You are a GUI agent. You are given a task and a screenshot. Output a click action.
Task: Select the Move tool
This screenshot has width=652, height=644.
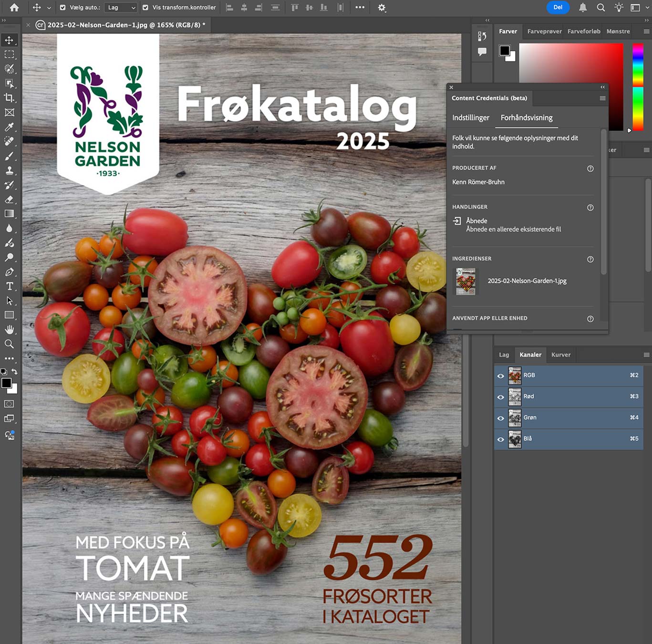pos(10,40)
